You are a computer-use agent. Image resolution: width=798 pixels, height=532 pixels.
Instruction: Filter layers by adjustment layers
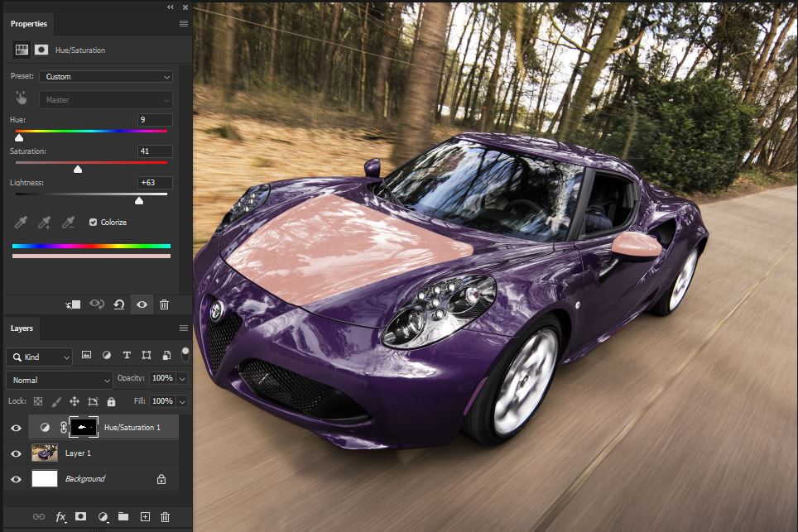point(106,355)
